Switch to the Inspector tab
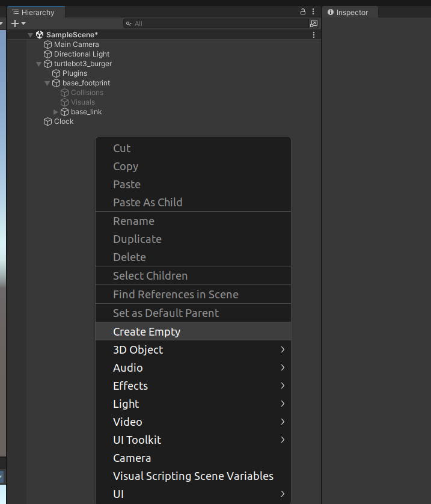 click(354, 11)
